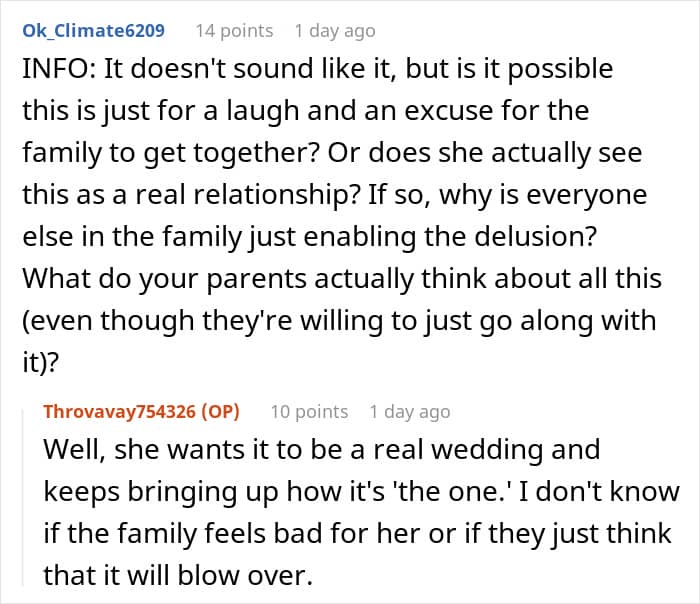
Task: Open the OP reply's '1 day ago' timestamp
Action: 409,411
